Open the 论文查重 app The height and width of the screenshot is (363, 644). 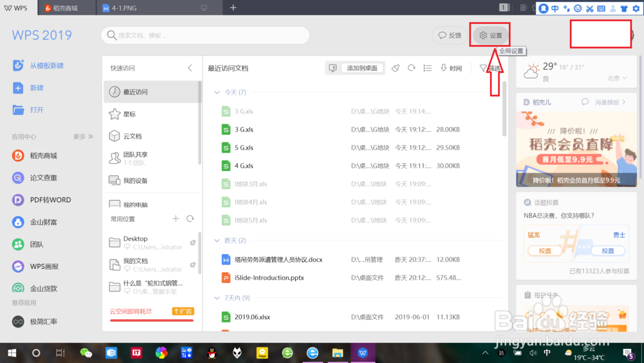(x=35, y=177)
